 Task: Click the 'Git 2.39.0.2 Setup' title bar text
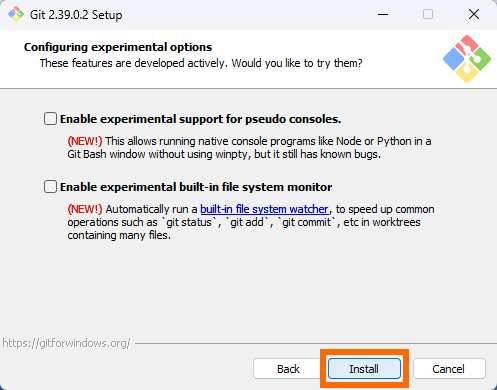click(x=76, y=15)
